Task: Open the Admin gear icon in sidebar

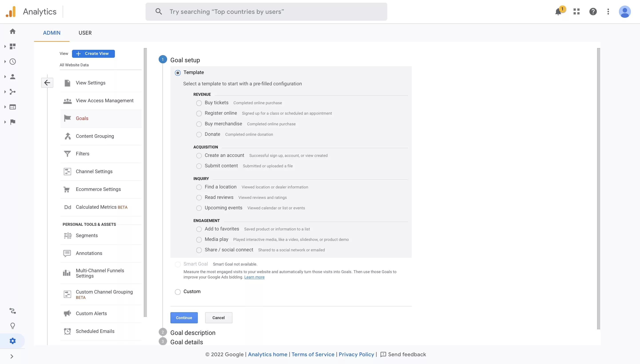Action: [x=12, y=341]
